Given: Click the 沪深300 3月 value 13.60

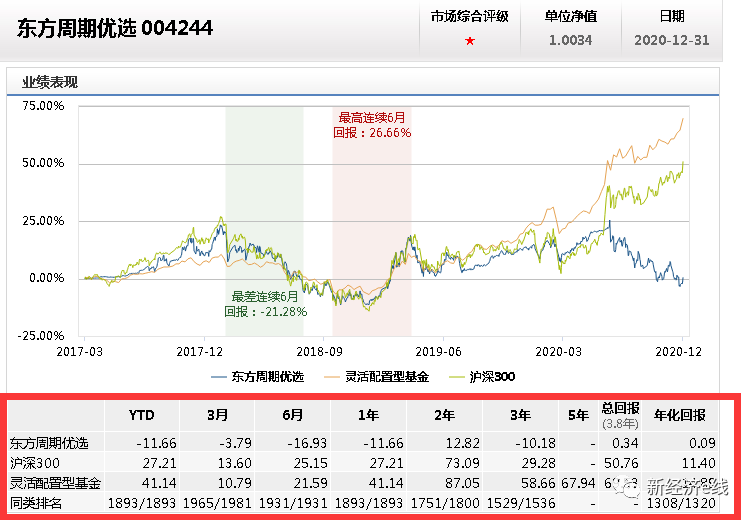Looking at the screenshot, I should pyautogui.click(x=235, y=463).
